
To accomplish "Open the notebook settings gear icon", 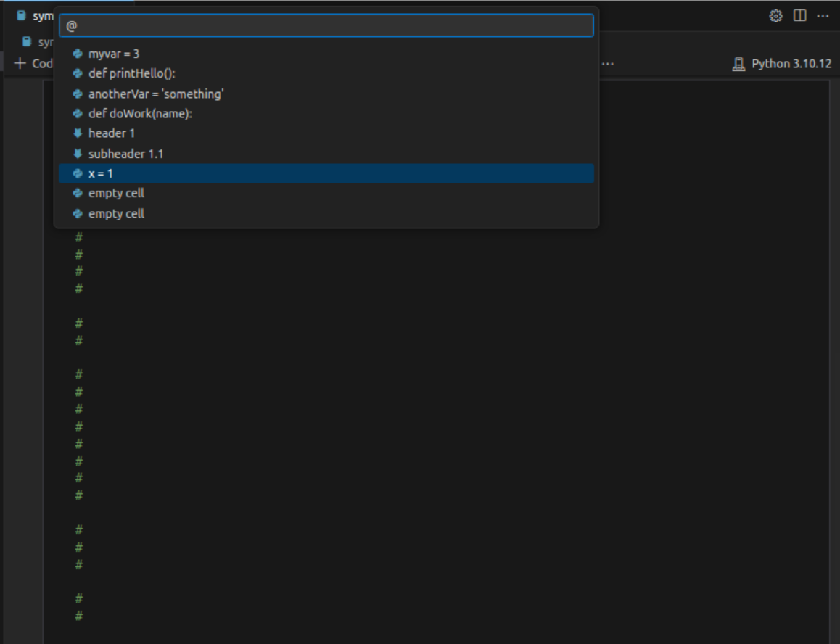I will click(775, 15).
